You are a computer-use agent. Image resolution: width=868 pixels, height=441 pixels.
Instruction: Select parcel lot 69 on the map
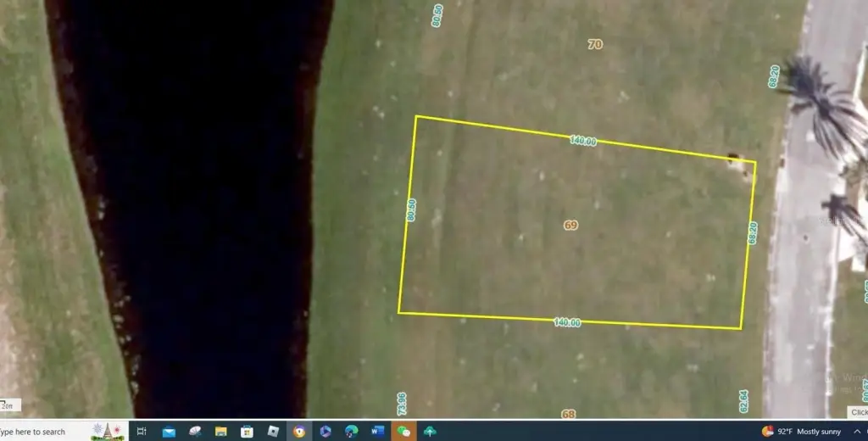(x=570, y=225)
